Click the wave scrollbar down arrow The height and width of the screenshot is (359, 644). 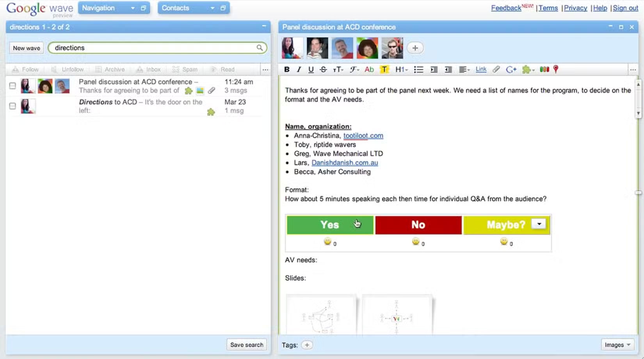(638, 113)
